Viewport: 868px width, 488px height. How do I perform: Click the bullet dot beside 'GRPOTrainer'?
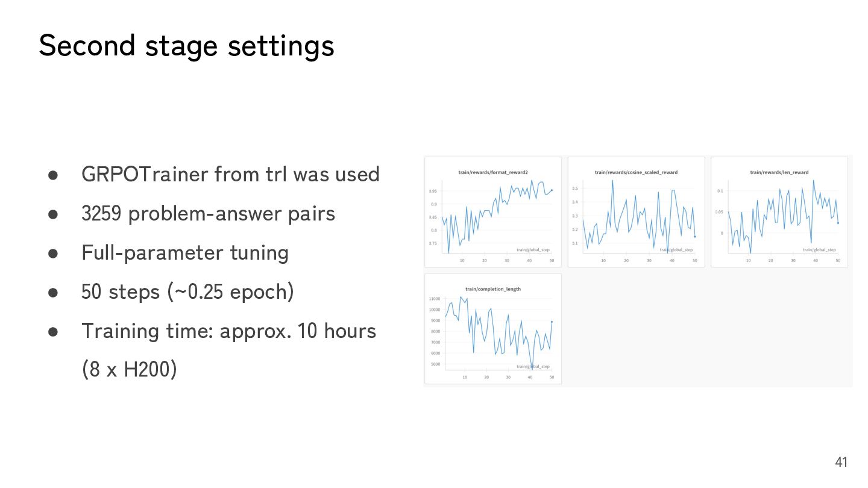53,175
